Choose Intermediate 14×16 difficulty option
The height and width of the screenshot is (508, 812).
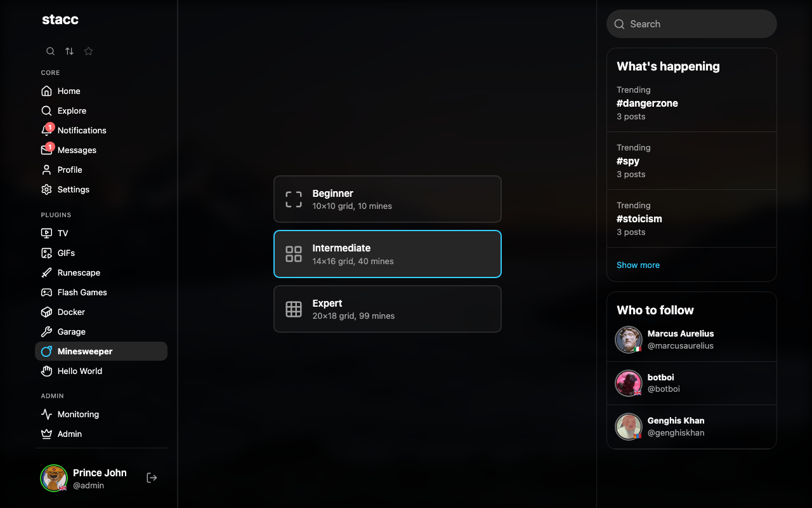coord(387,254)
